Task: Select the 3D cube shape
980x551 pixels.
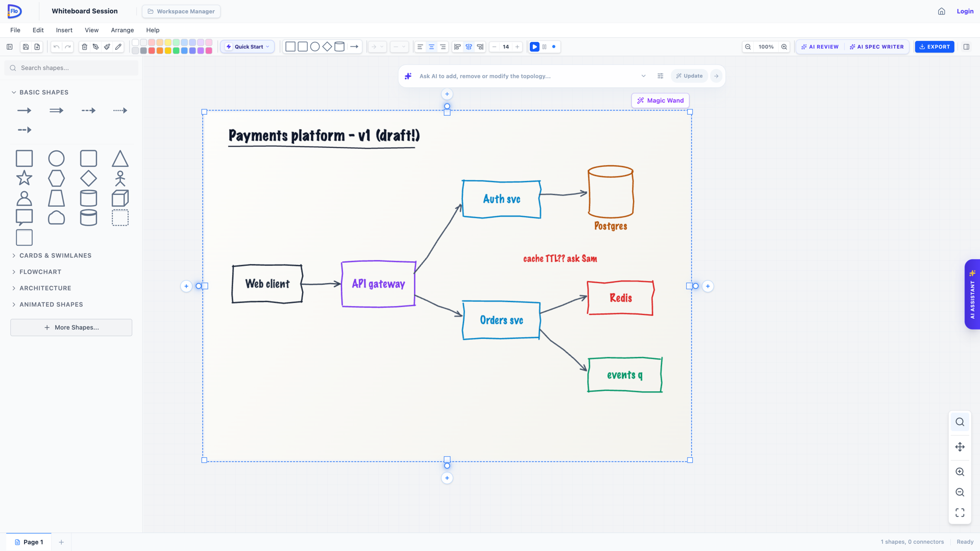Action: (x=120, y=198)
